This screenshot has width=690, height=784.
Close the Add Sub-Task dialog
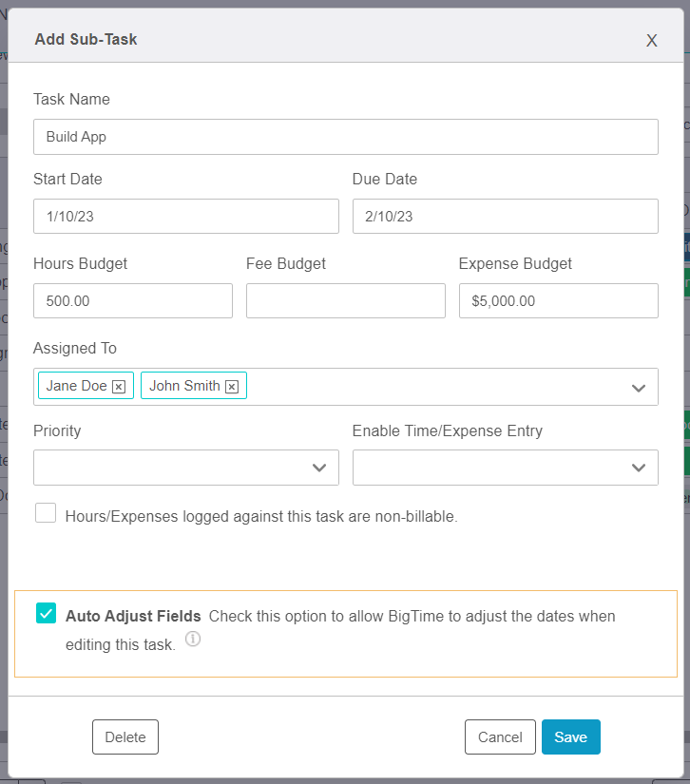(651, 41)
